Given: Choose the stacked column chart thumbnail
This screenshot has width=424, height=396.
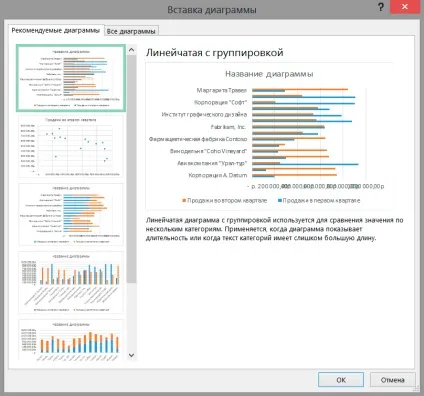Looking at the screenshot, I should coord(71,340).
